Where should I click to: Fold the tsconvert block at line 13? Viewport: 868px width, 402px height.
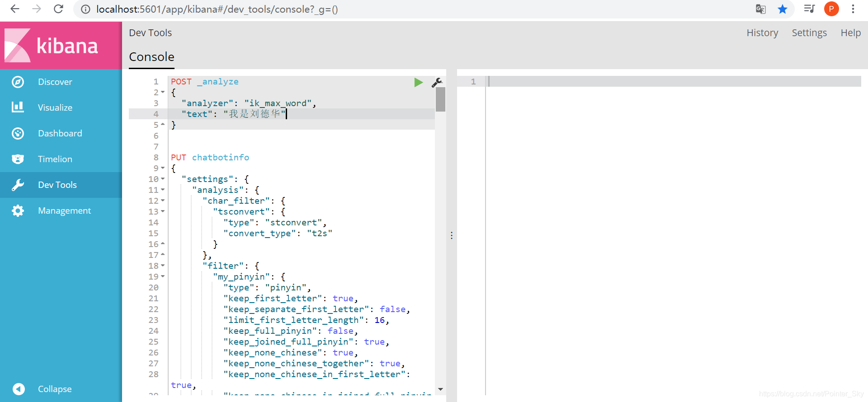tap(163, 211)
